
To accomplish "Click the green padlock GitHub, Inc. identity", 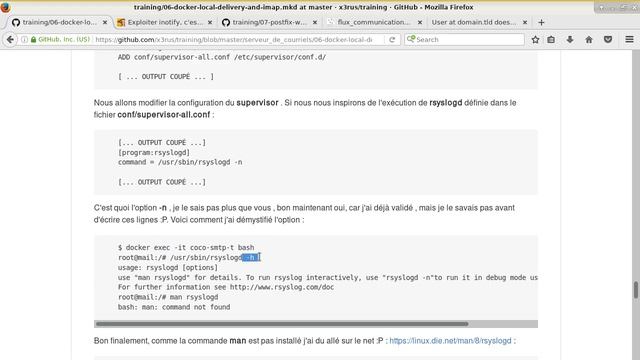I will pos(60,40).
